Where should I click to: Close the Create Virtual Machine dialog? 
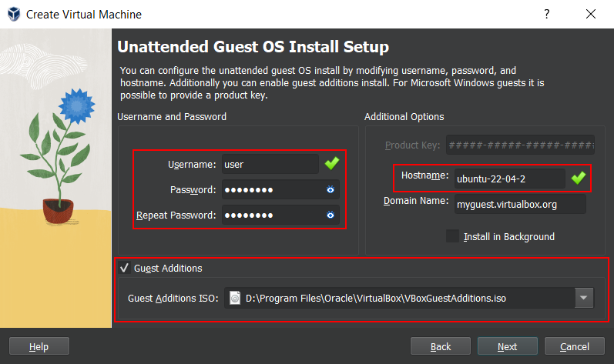pos(591,14)
